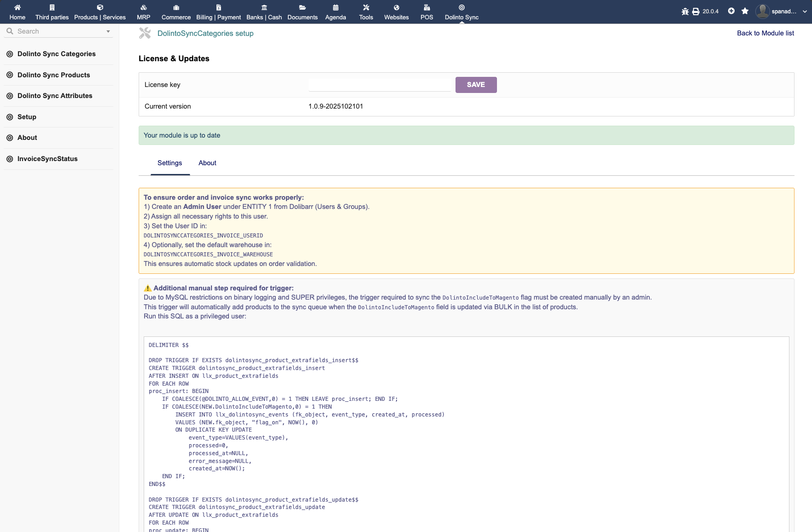812x532 pixels.
Task: Follow the Back to Module list link
Action: (x=765, y=33)
